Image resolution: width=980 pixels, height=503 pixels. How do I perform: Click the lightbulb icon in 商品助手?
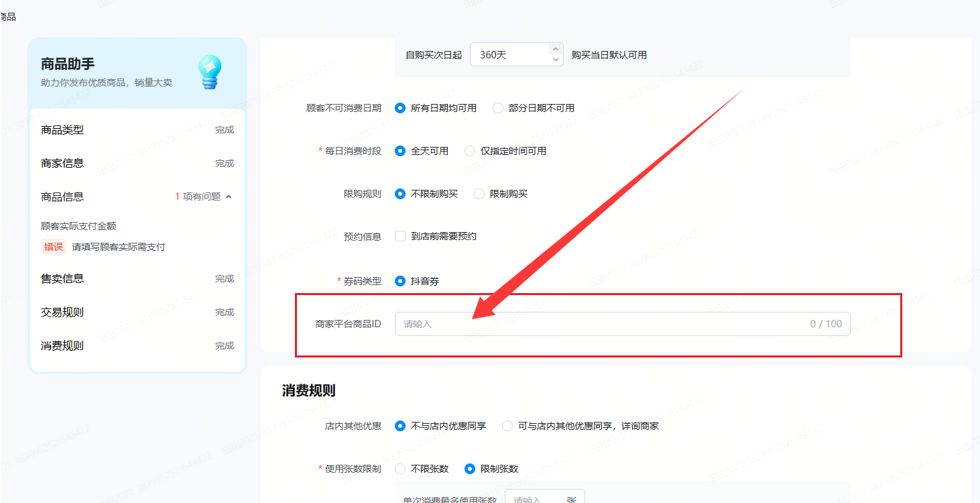(210, 72)
